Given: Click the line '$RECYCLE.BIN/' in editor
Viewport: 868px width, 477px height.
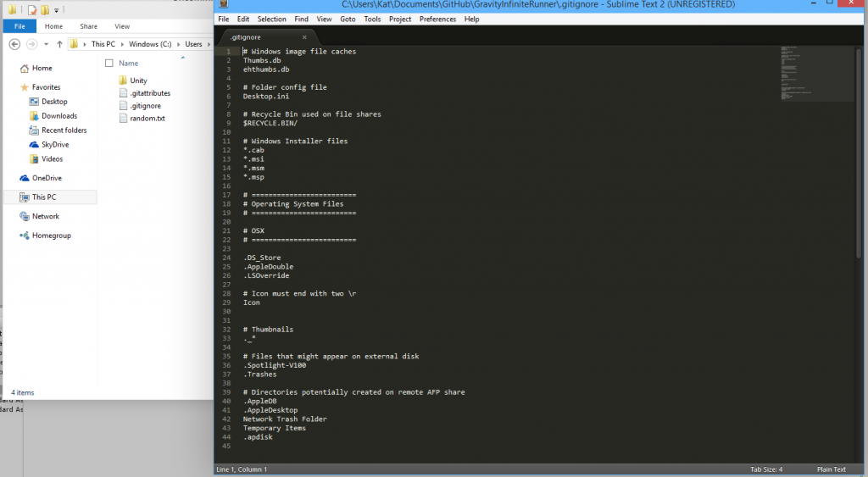Looking at the screenshot, I should click(x=270, y=123).
